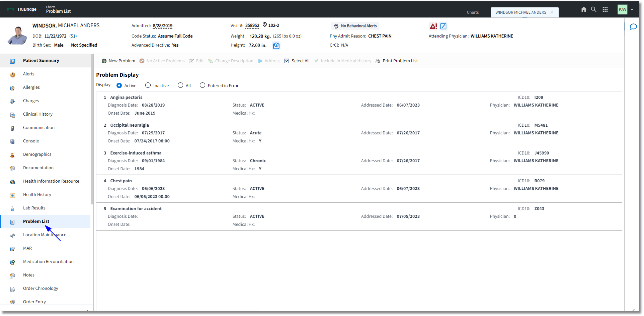This screenshot has width=644, height=316.
Task: Toggle the Select All checkbox
Action: tap(287, 61)
